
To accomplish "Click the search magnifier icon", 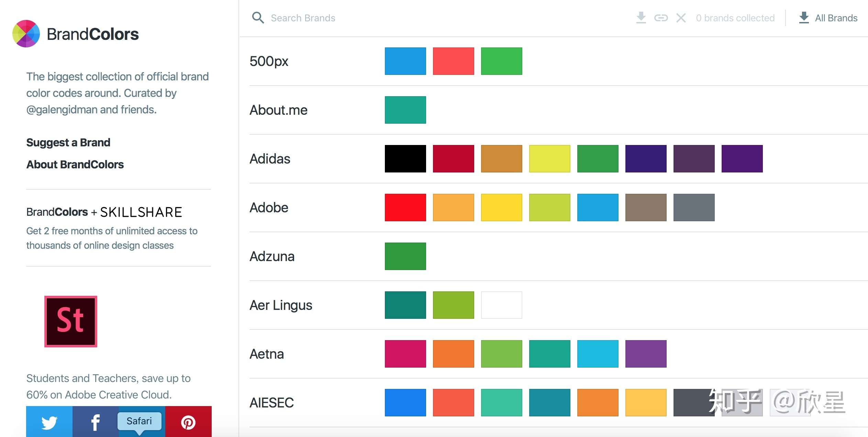I will coord(258,18).
